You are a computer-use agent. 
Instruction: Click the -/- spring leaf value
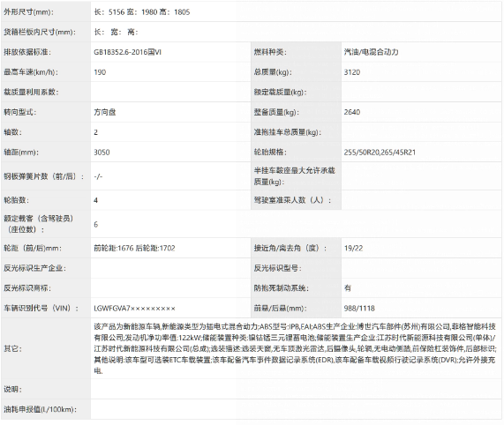[x=98, y=176]
